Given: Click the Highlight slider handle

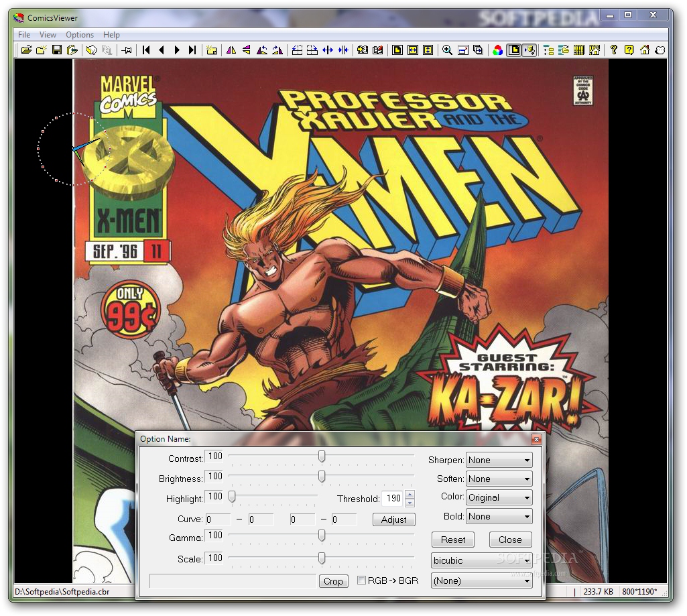Looking at the screenshot, I should [232, 497].
